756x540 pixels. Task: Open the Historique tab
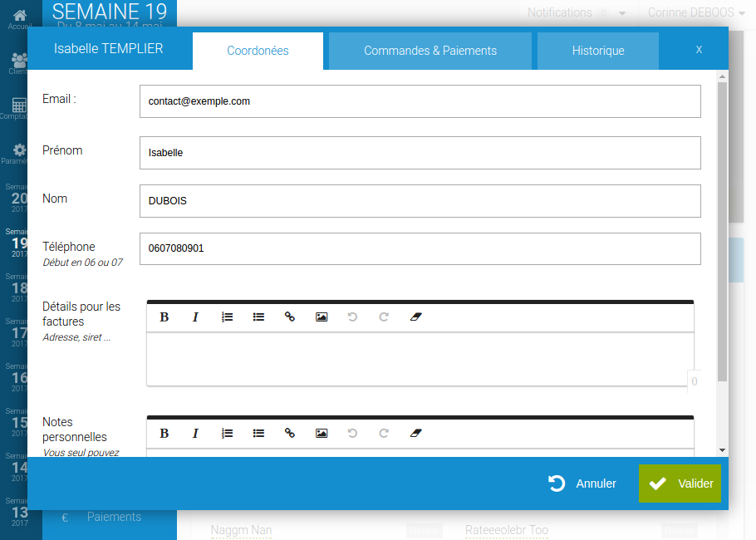pyautogui.click(x=597, y=51)
